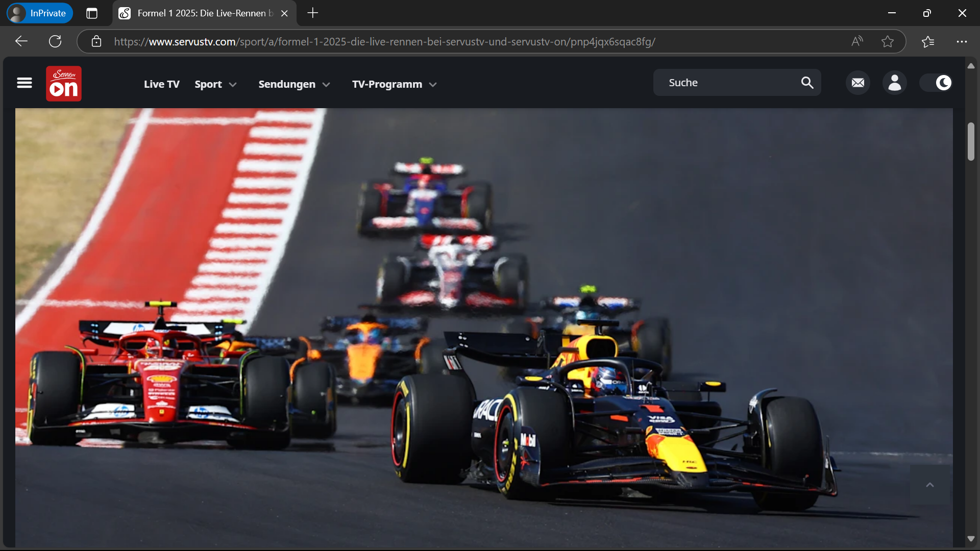
Task: Toggle dark mode moon switch
Action: pos(936,83)
